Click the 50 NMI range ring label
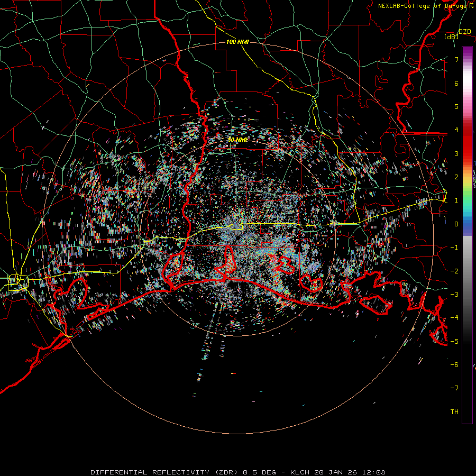 tap(237, 140)
